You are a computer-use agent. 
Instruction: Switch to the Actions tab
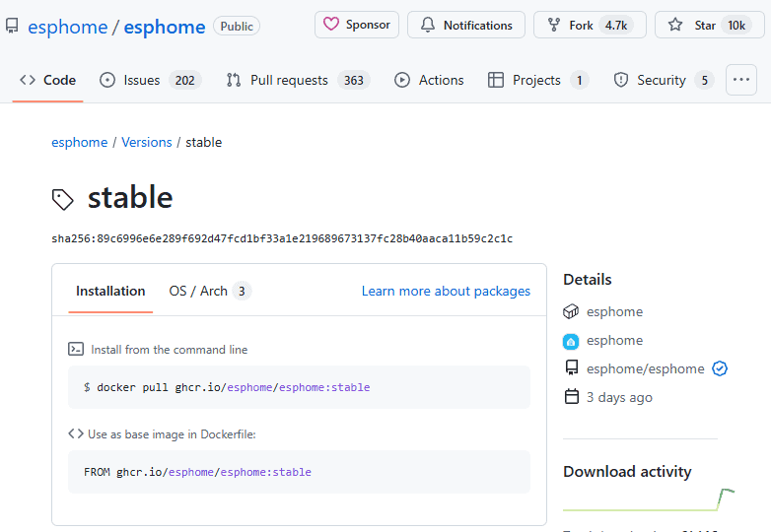(429, 81)
